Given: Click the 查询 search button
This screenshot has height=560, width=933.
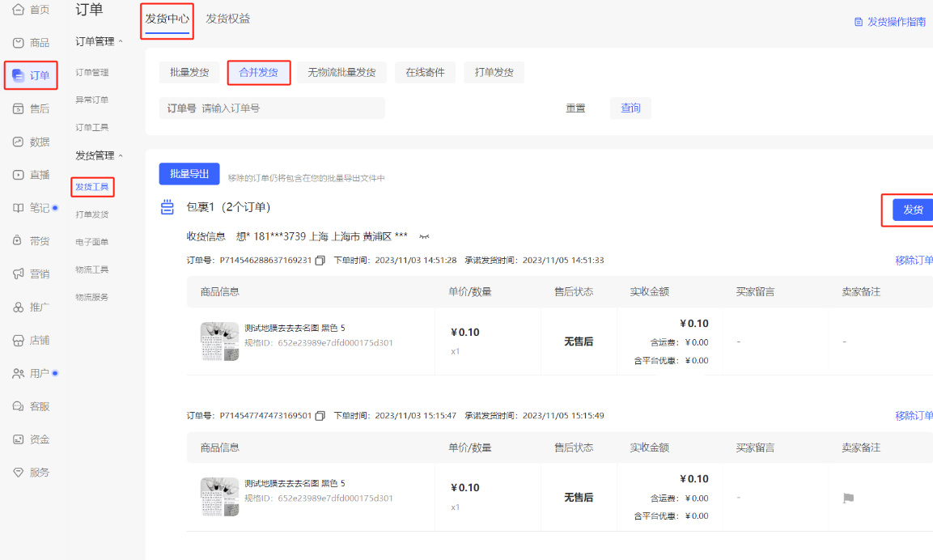Looking at the screenshot, I should pos(630,108).
